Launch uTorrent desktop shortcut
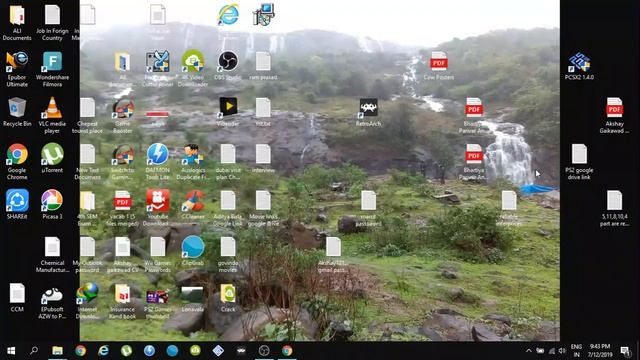This screenshot has width=640, height=360. (52, 154)
